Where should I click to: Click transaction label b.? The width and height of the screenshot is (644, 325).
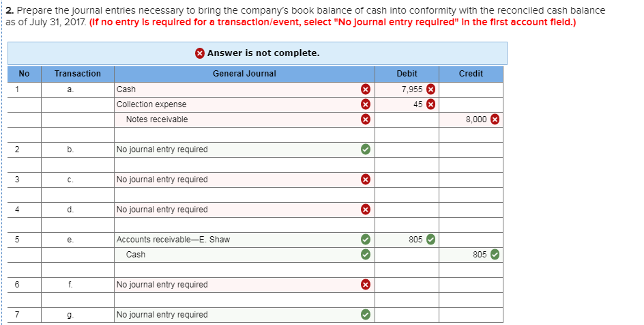click(71, 150)
